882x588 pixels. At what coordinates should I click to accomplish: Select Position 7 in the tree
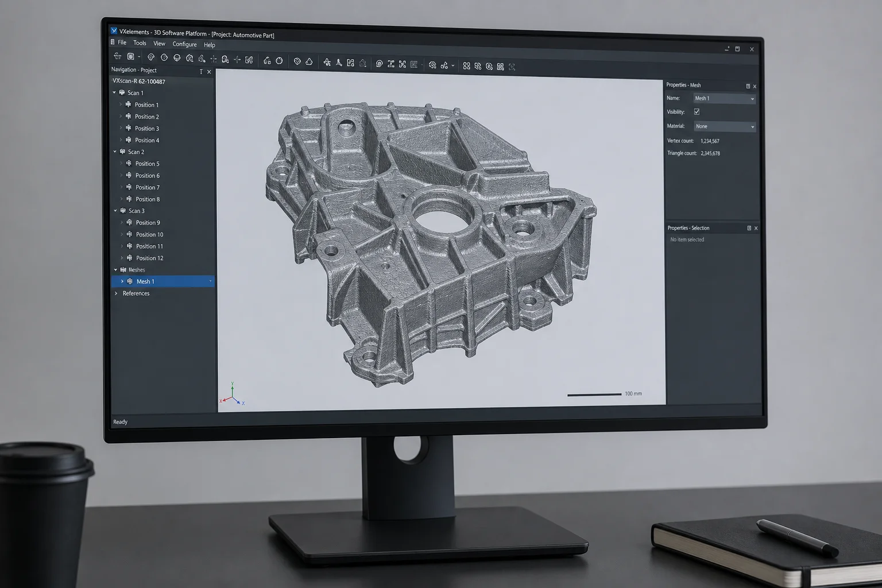point(148,187)
